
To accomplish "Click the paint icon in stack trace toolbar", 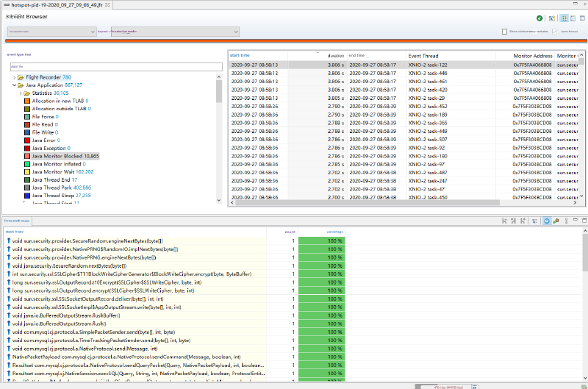I will (x=556, y=221).
